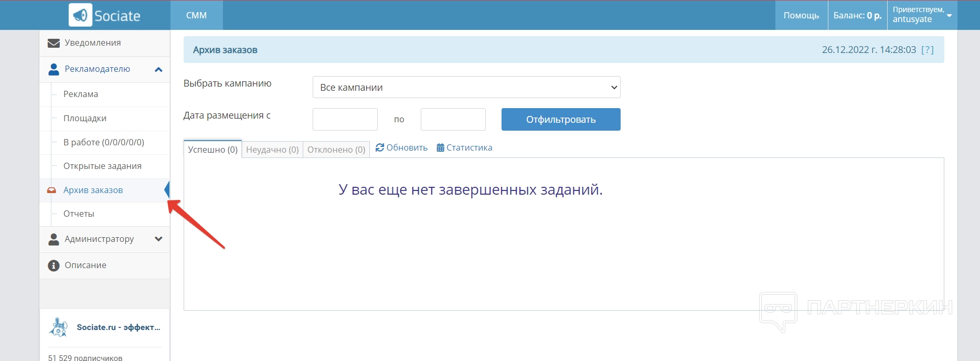The image size is (980, 361).
Task: Open the antusyate user account menu
Action: point(922,15)
